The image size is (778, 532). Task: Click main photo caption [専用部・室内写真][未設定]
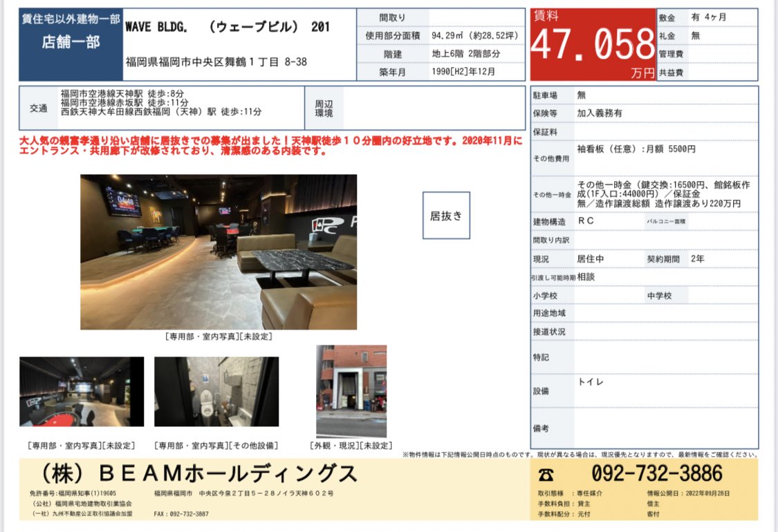[x=219, y=336]
